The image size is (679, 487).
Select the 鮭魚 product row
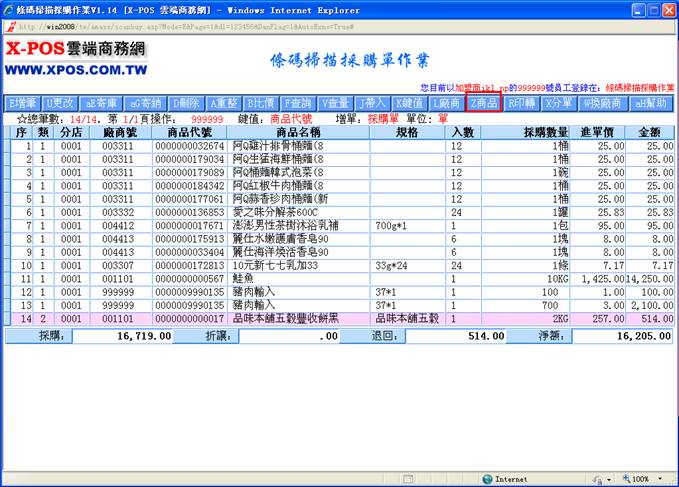coord(298,277)
